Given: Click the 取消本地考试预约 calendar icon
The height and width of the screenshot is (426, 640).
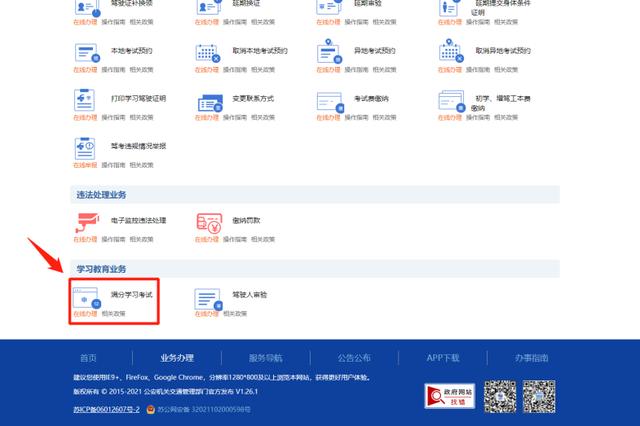Looking at the screenshot, I should click(208, 53).
